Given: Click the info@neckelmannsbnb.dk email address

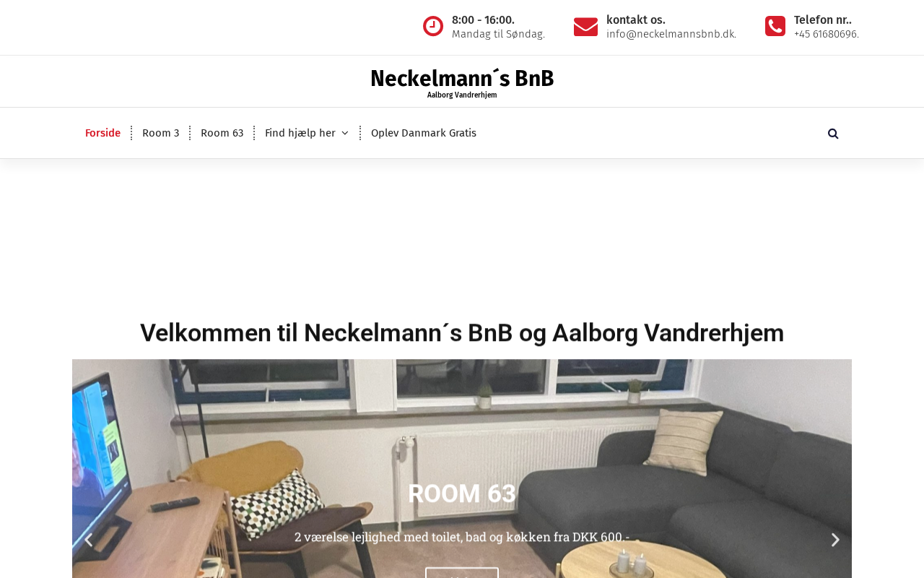Looking at the screenshot, I should click(x=671, y=34).
